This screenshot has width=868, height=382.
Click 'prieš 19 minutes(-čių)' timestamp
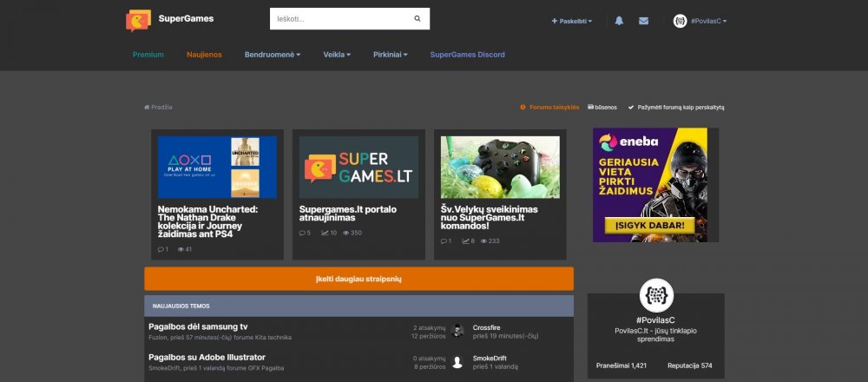pyautogui.click(x=505, y=336)
